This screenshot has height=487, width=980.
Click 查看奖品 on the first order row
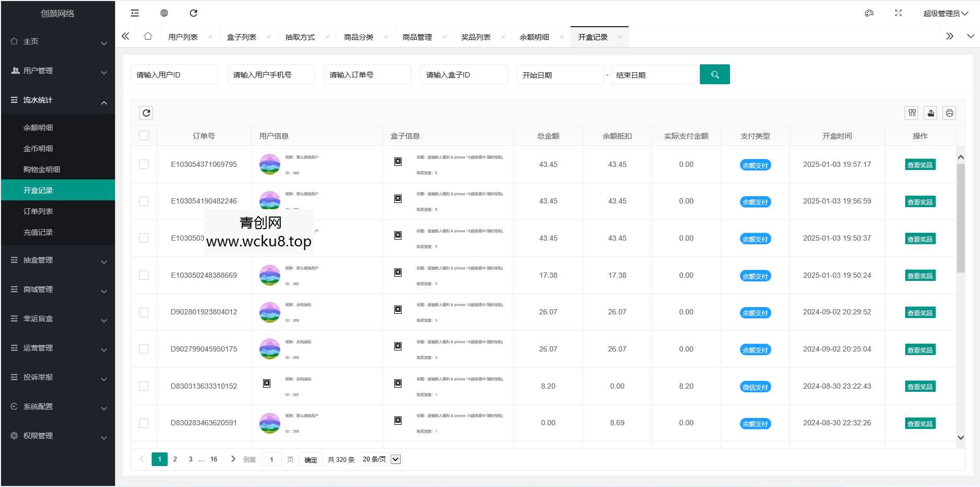point(920,165)
